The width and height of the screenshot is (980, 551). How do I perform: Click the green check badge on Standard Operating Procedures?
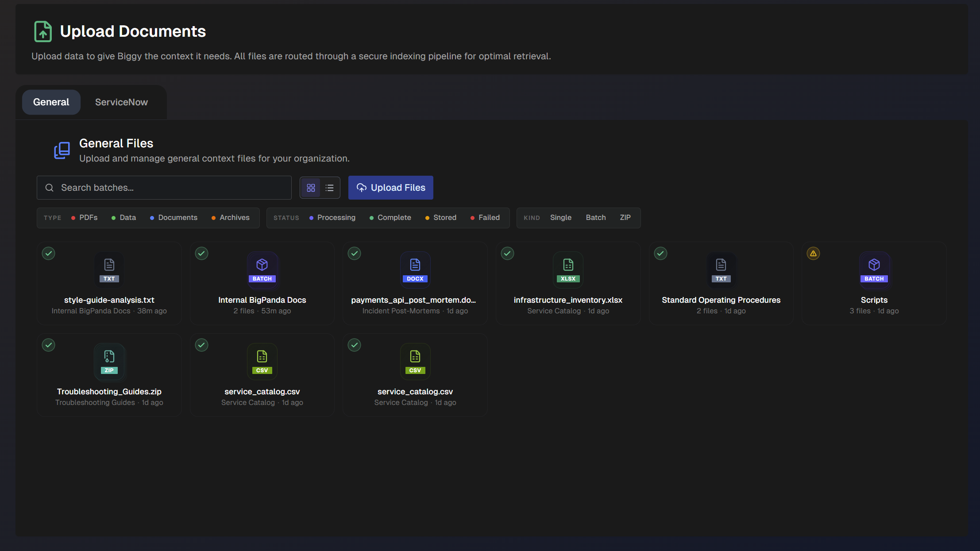click(660, 253)
